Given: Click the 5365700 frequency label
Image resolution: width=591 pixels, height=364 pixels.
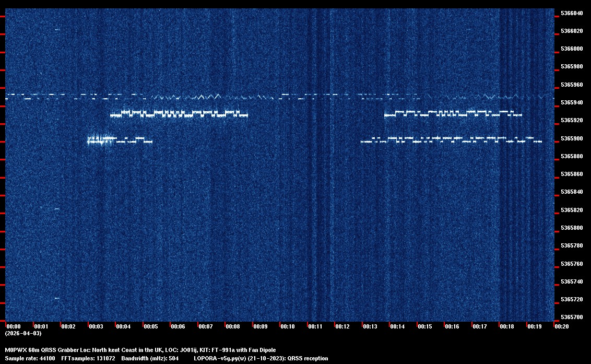Looking at the screenshot, I should 572,317.
